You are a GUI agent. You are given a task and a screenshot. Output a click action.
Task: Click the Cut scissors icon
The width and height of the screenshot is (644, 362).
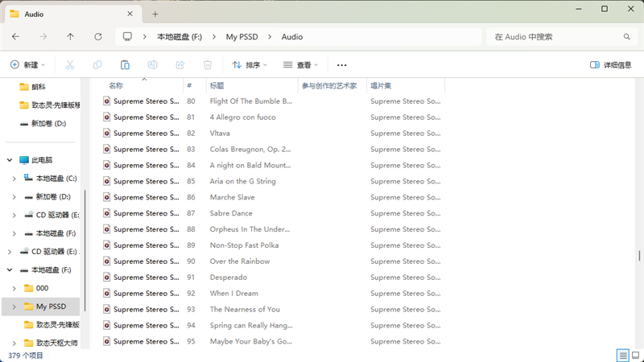pyautogui.click(x=70, y=64)
